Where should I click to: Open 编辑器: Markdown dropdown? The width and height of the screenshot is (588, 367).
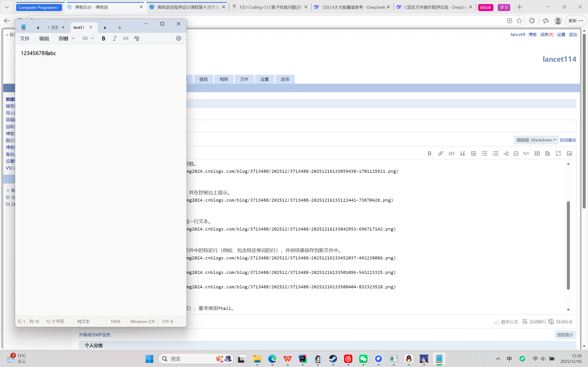[x=536, y=140]
